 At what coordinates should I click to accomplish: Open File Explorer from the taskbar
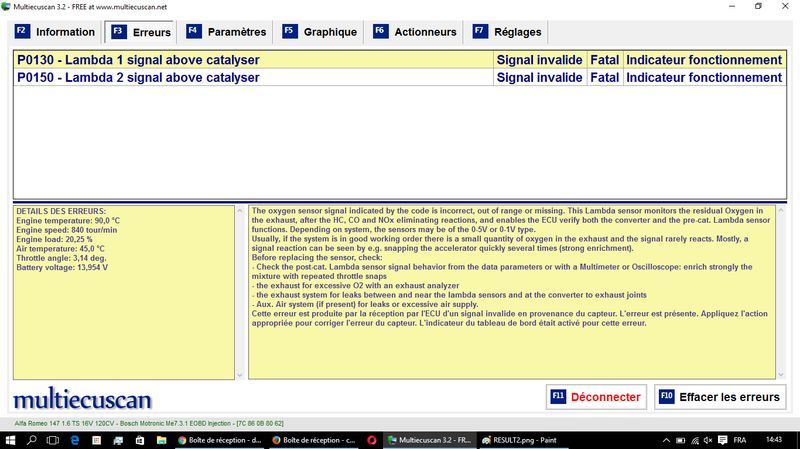pos(161,440)
